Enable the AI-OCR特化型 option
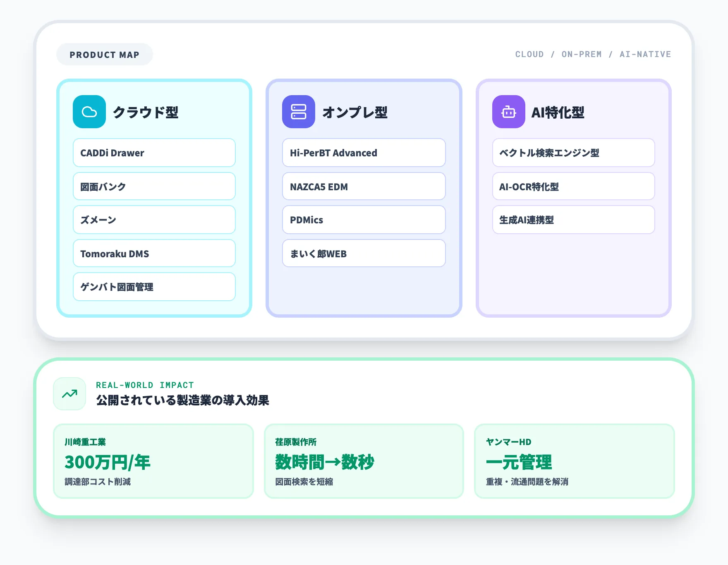This screenshot has height=565, width=728. tap(573, 187)
